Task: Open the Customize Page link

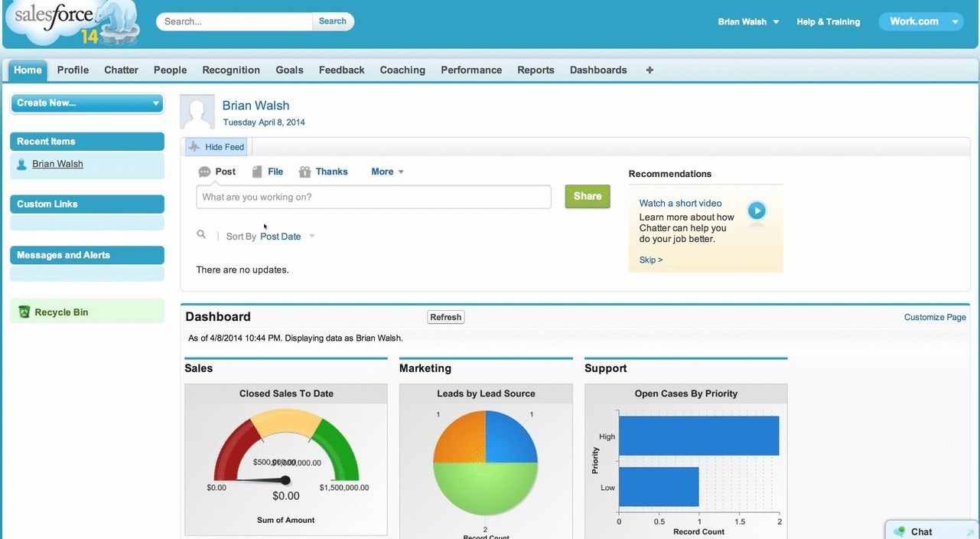Action: [935, 317]
